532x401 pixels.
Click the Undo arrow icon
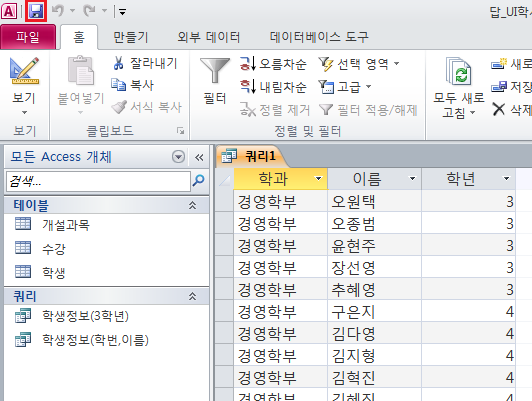coord(58,11)
